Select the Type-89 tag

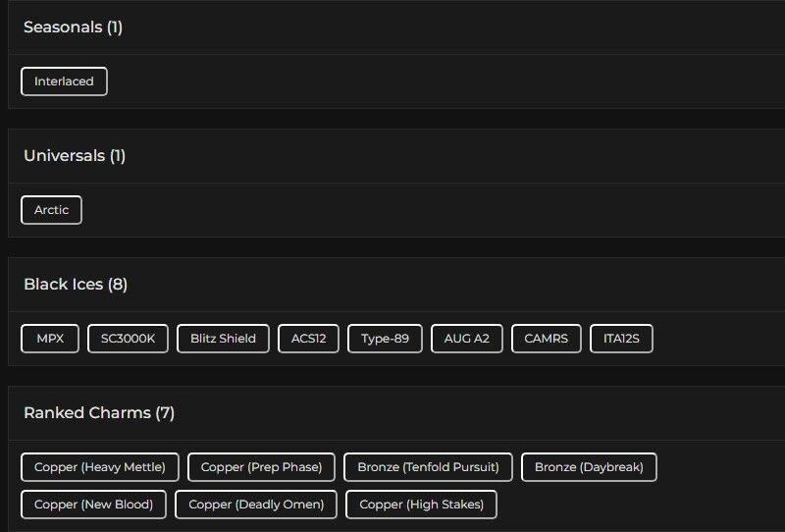pos(385,339)
